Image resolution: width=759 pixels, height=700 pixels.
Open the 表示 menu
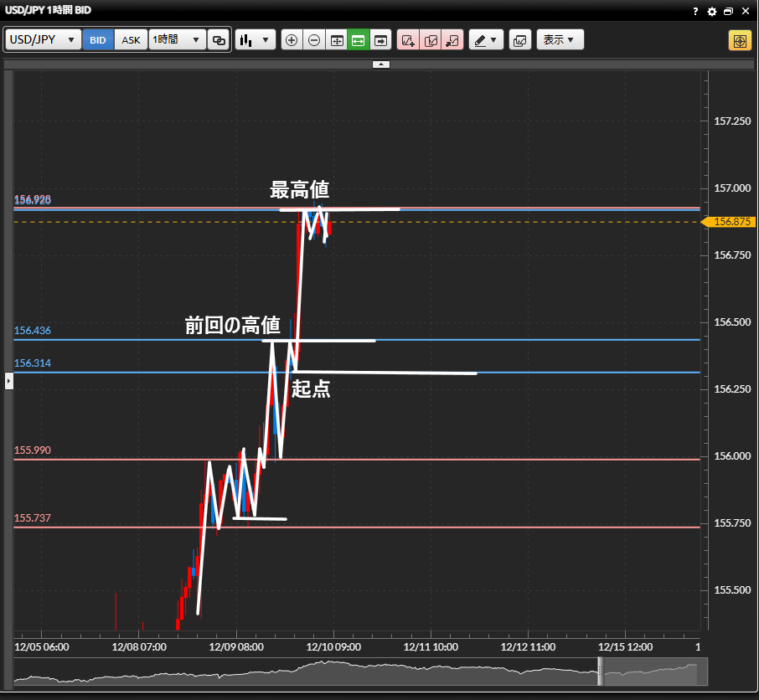559,40
